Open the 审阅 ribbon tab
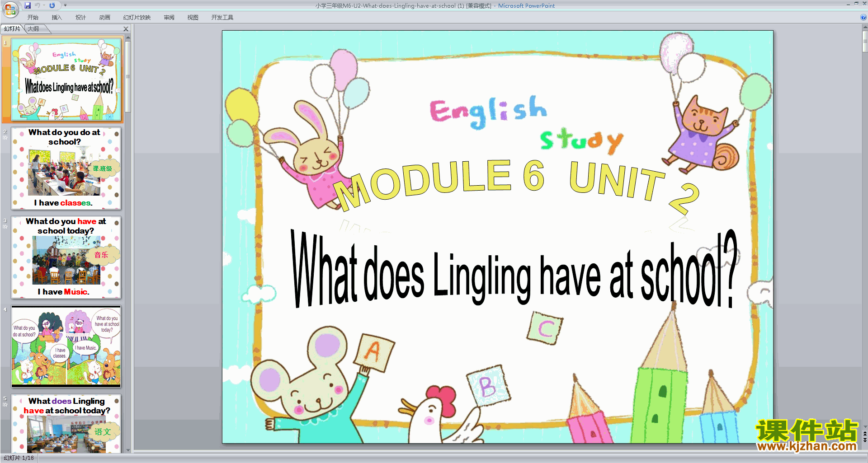This screenshot has height=463, width=868. pyautogui.click(x=169, y=18)
